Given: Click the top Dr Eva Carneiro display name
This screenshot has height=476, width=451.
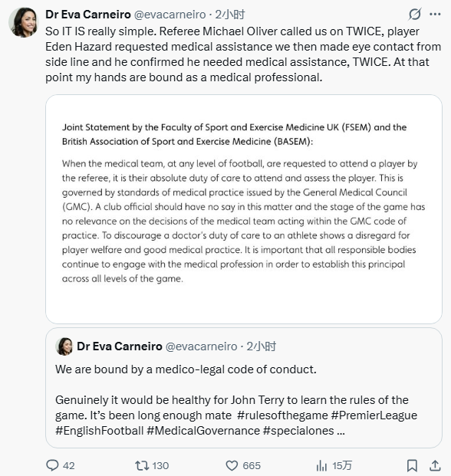Looking at the screenshot, I should (88, 15).
